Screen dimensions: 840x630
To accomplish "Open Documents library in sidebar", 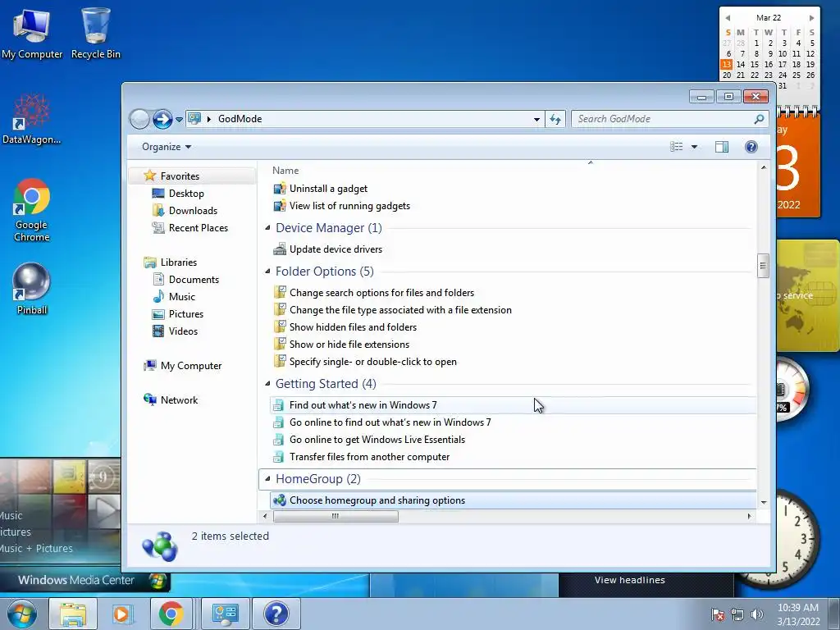I will pos(194,280).
